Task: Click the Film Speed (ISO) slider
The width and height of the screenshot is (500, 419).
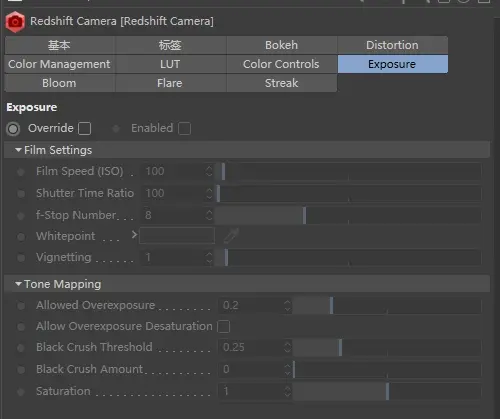Action: point(348,172)
